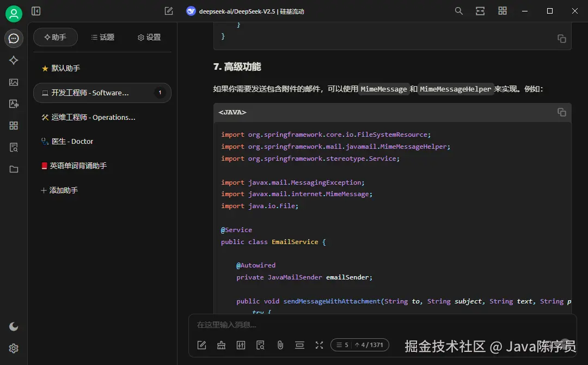The image size is (588, 365).
Task: Select the 英语单词背诵助手 assistant
Action: point(102,166)
